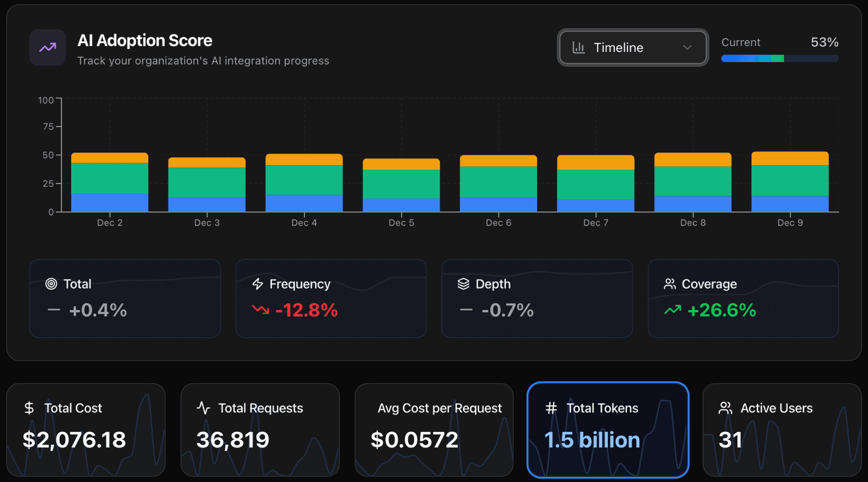Toggle the Frequency metric card

pyautogui.click(x=331, y=299)
